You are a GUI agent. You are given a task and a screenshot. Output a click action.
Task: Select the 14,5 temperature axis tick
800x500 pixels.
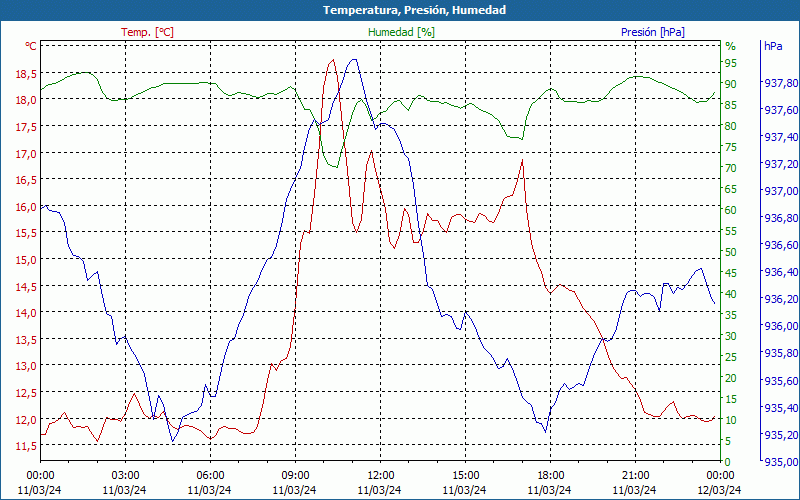[26, 286]
